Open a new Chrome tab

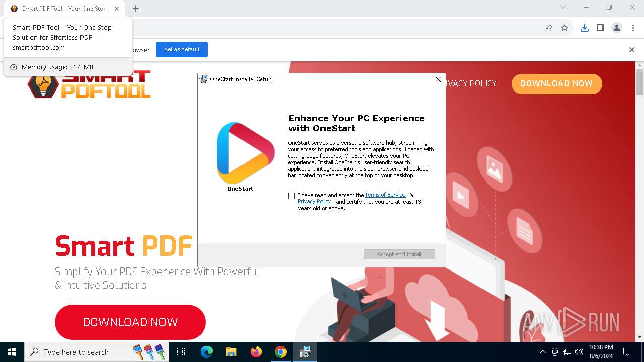[x=136, y=9]
